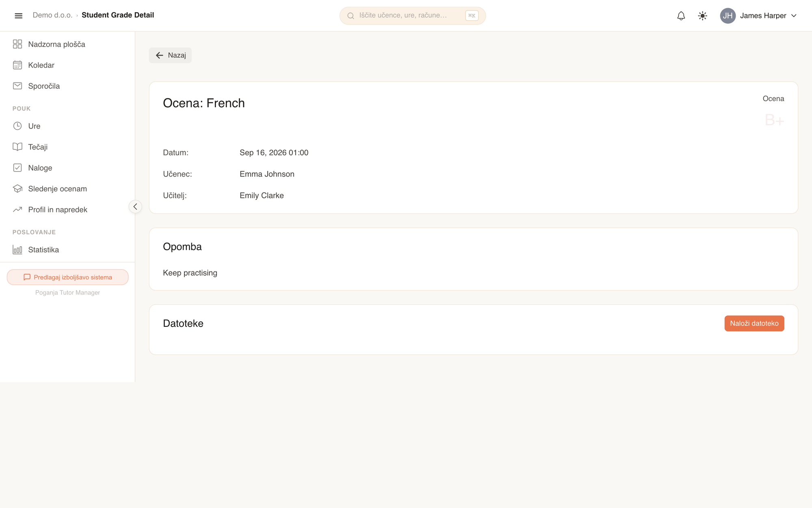Go to Sporočila in the sidebar

67,86
